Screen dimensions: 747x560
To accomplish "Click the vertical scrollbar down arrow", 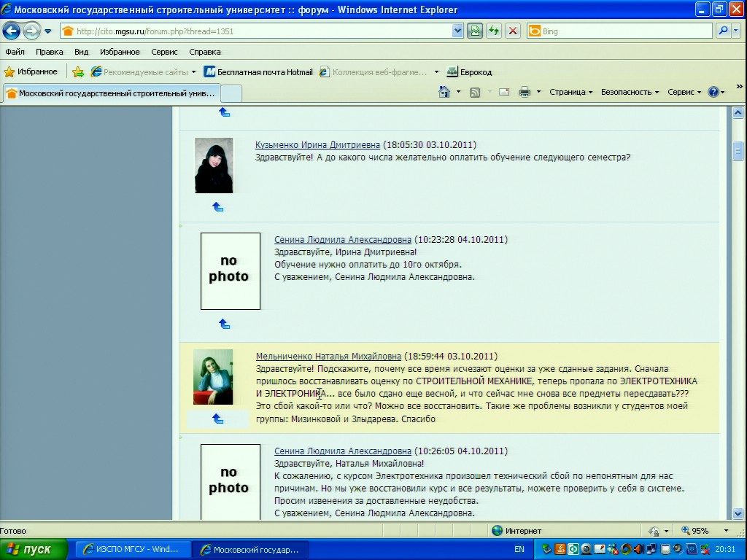I will (738, 514).
